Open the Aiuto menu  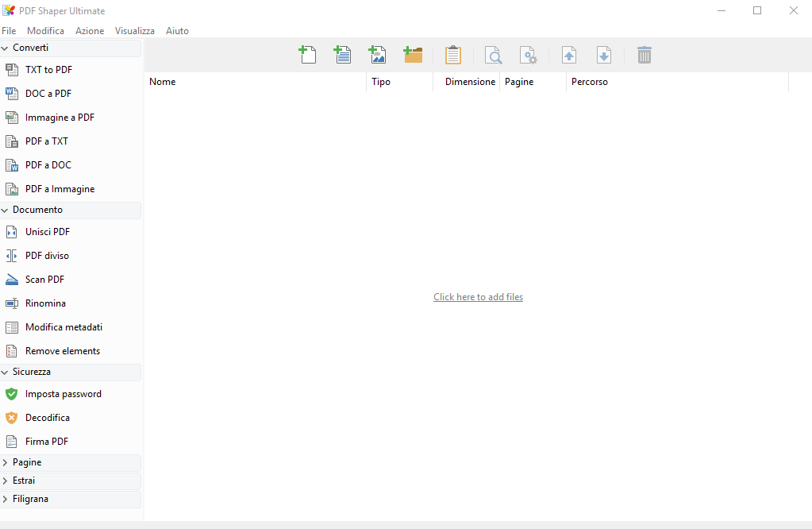[177, 30]
